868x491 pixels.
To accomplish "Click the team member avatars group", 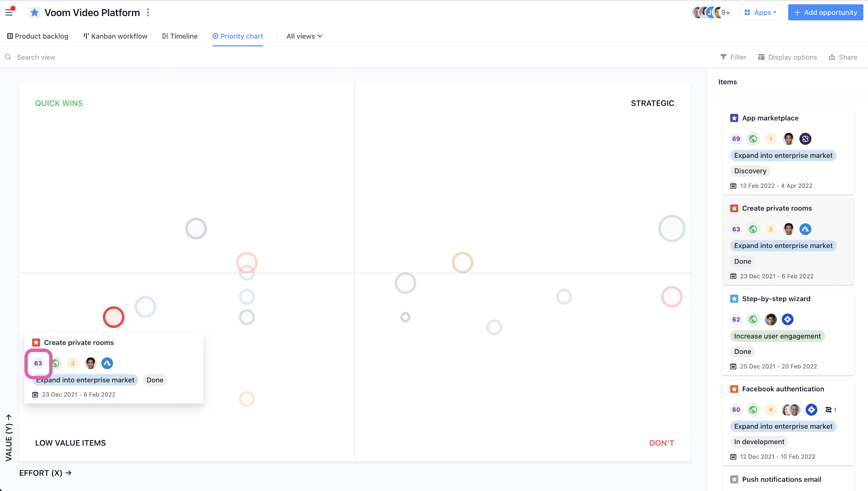I will pos(711,12).
